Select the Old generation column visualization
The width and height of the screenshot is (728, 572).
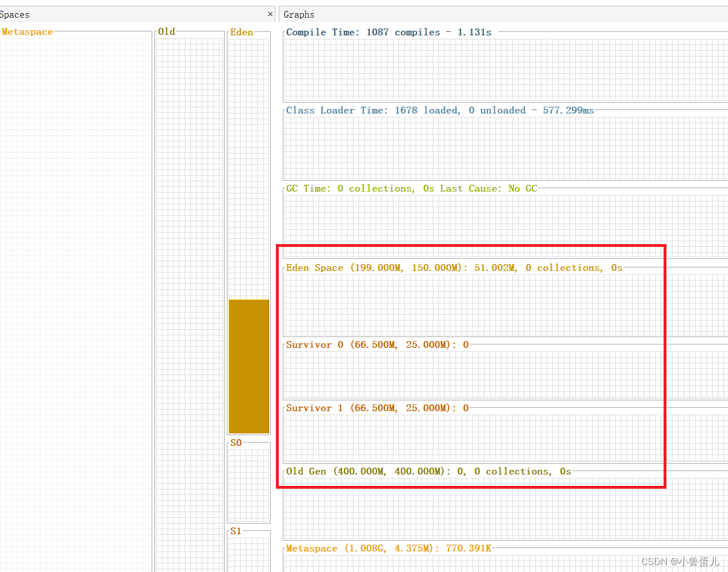click(x=189, y=285)
